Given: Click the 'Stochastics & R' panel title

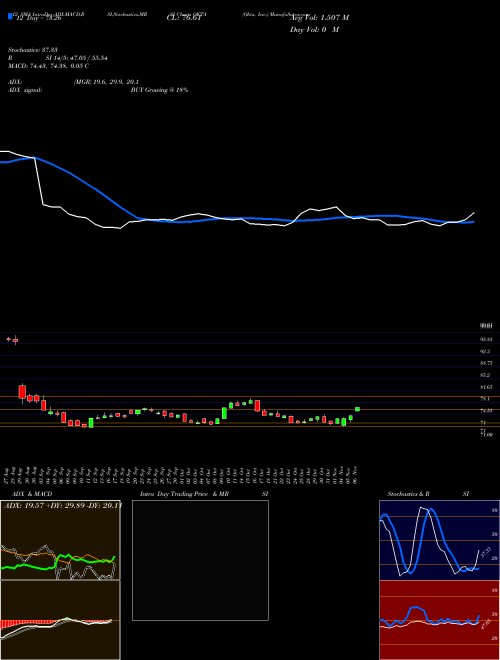Looking at the screenshot, I should tap(410, 494).
